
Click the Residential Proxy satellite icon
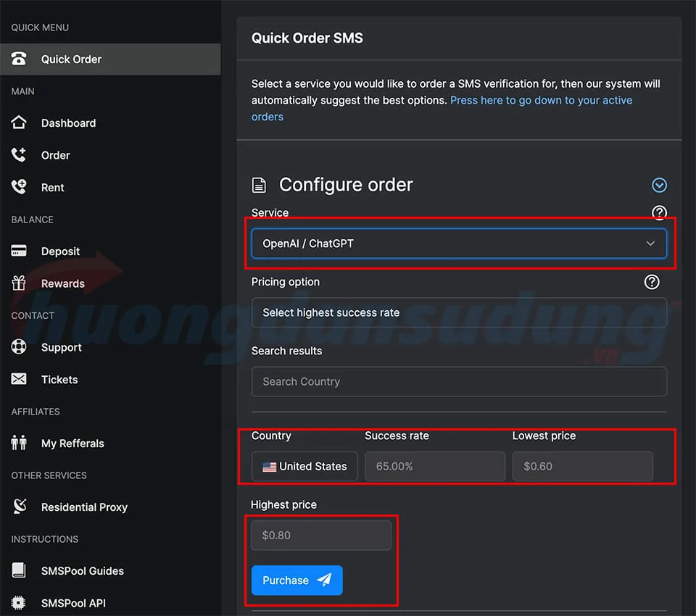coord(19,507)
